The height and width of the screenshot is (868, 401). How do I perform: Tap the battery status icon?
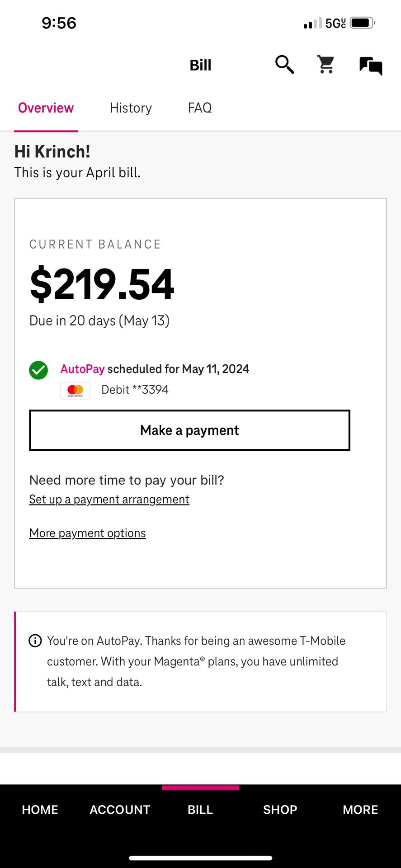(363, 23)
